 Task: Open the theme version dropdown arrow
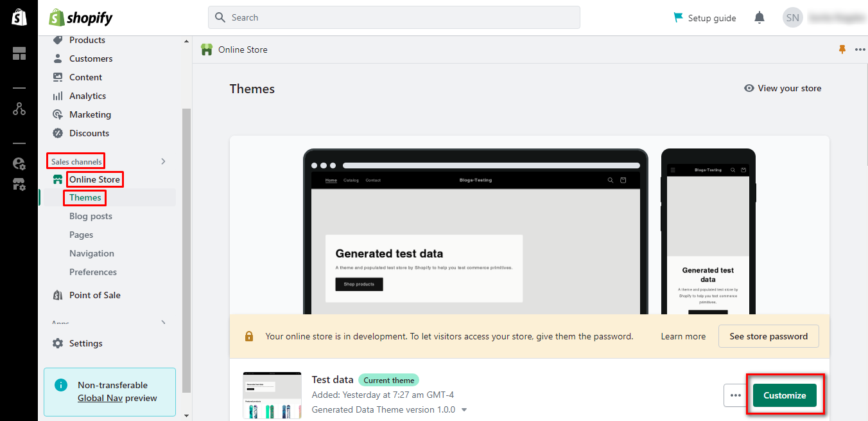tap(464, 410)
